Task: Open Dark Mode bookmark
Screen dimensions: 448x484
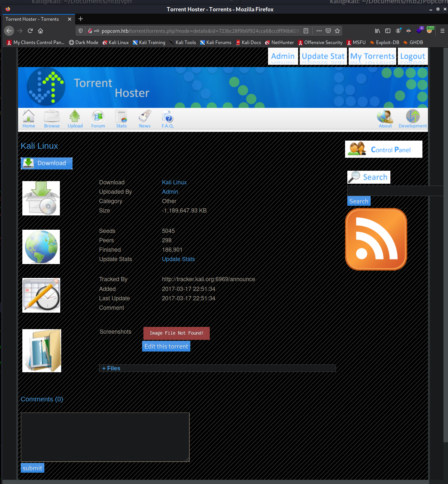Action: [84, 42]
